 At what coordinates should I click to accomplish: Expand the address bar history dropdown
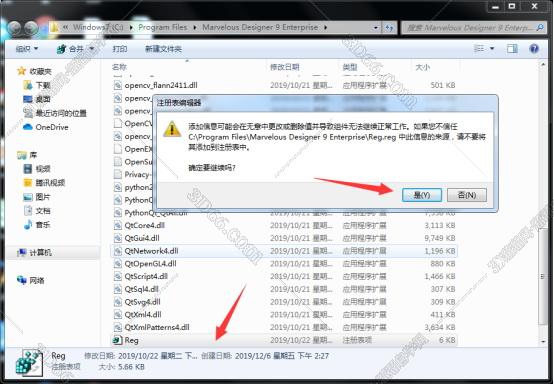click(376, 27)
